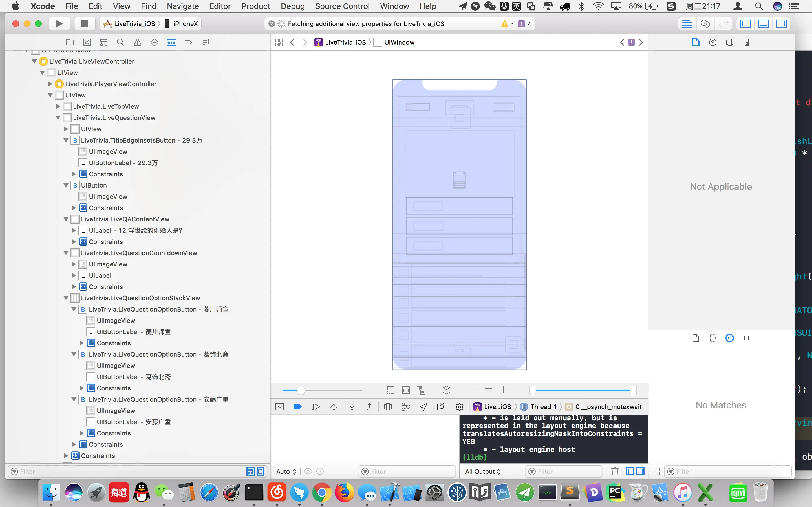Open the Debug navigator tab
This screenshot has width=812, height=507.
171,42
